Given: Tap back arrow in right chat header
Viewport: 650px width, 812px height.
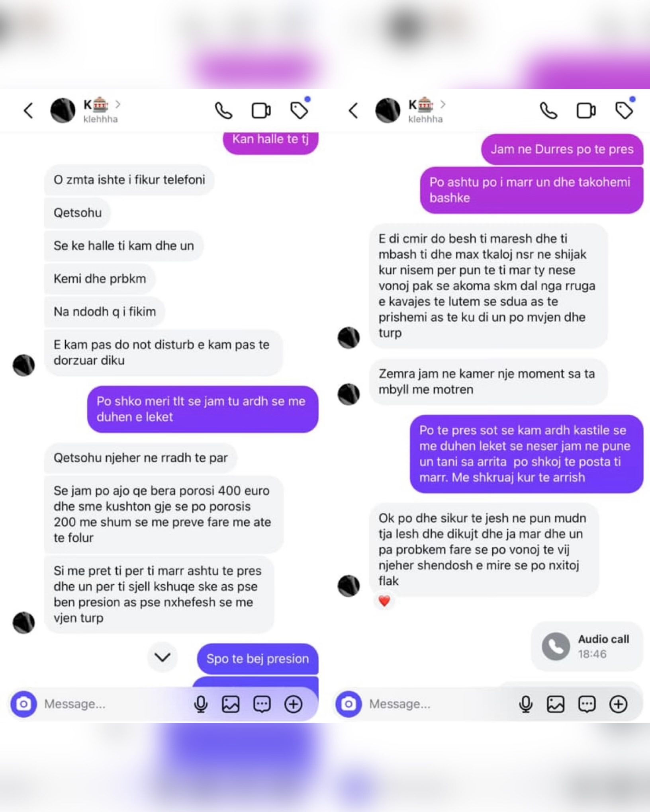Looking at the screenshot, I should tap(353, 110).
